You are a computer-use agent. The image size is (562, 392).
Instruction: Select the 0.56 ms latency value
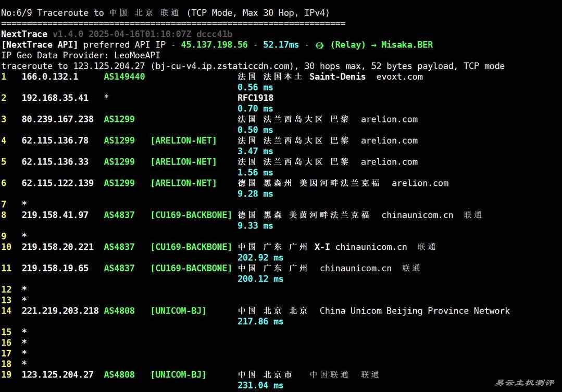coord(255,87)
